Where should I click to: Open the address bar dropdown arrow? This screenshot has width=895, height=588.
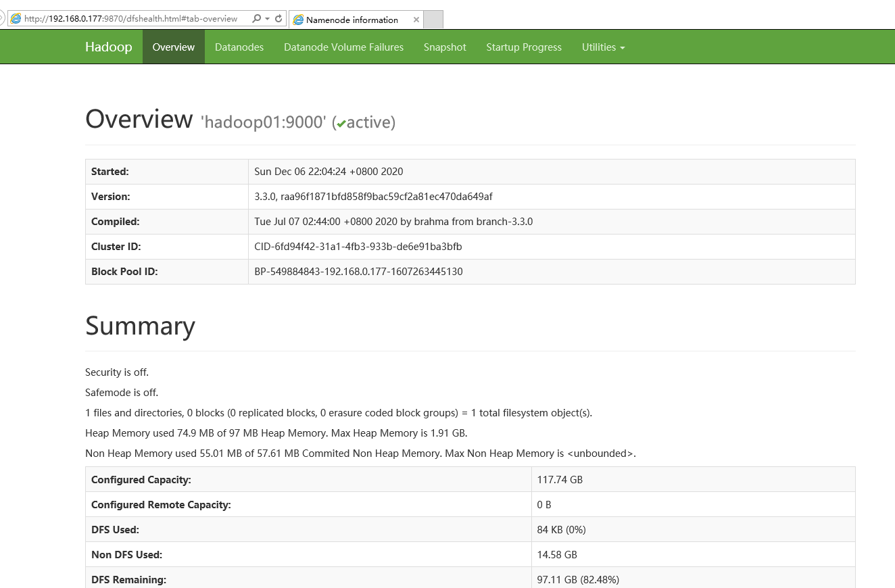click(x=267, y=19)
